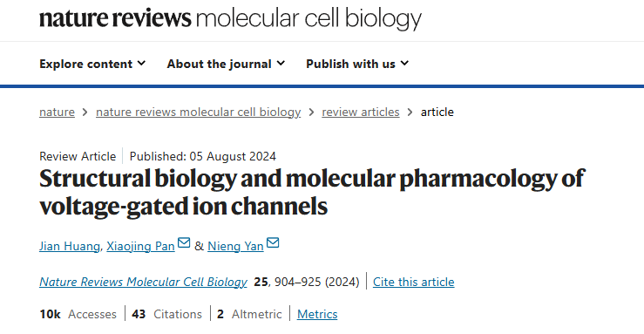Click envelope icon next to Xiaojing Pan

(x=184, y=242)
